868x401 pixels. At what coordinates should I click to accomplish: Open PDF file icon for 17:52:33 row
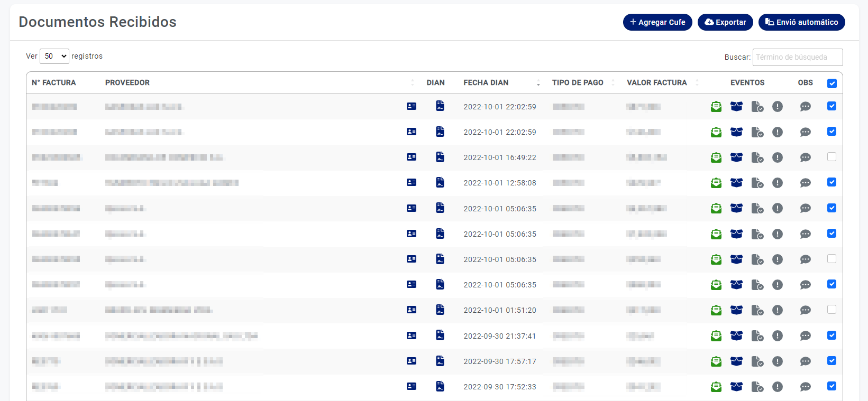[440, 387]
